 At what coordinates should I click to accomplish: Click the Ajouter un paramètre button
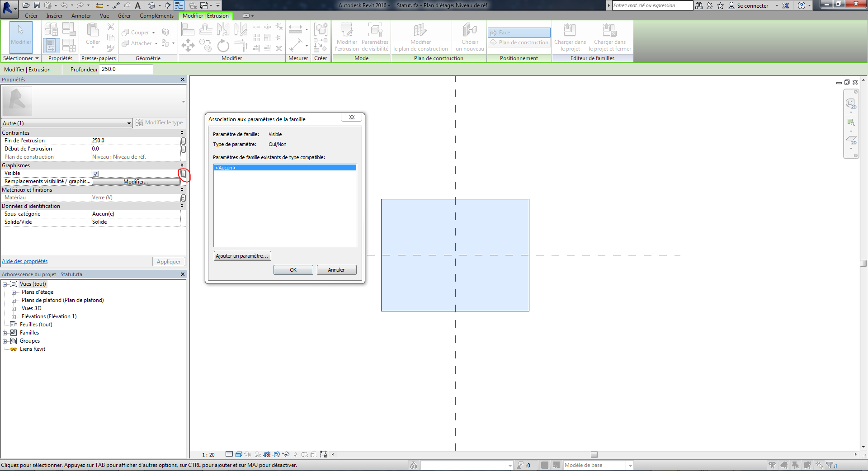[x=242, y=256]
